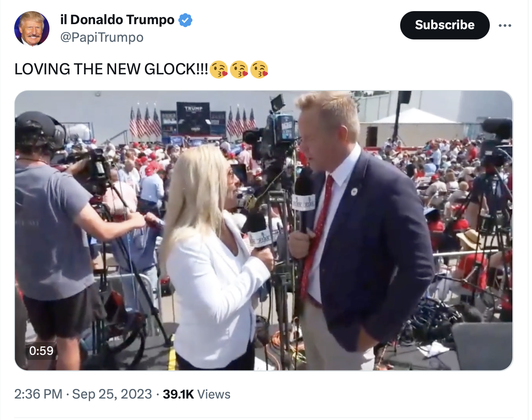Open the @PapiTrumpo handle link
532x420 pixels.
click(102, 38)
